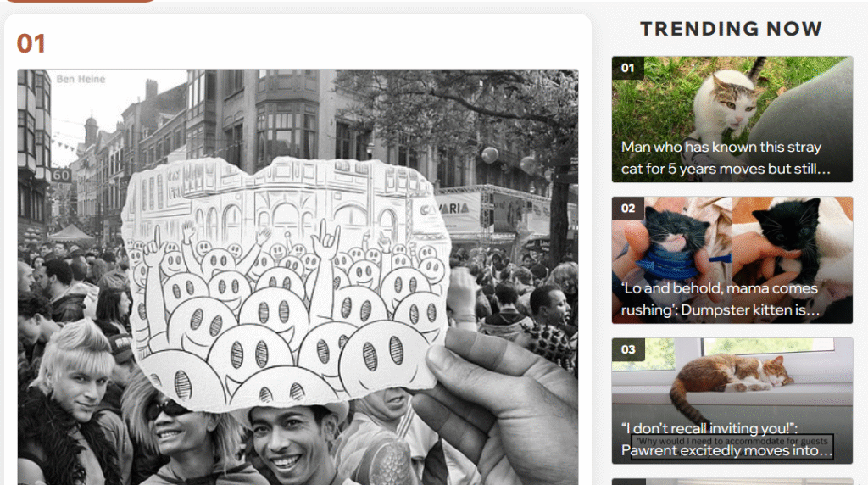Click the smiling man at photo bottom
The image size is (868, 485).
292,443
